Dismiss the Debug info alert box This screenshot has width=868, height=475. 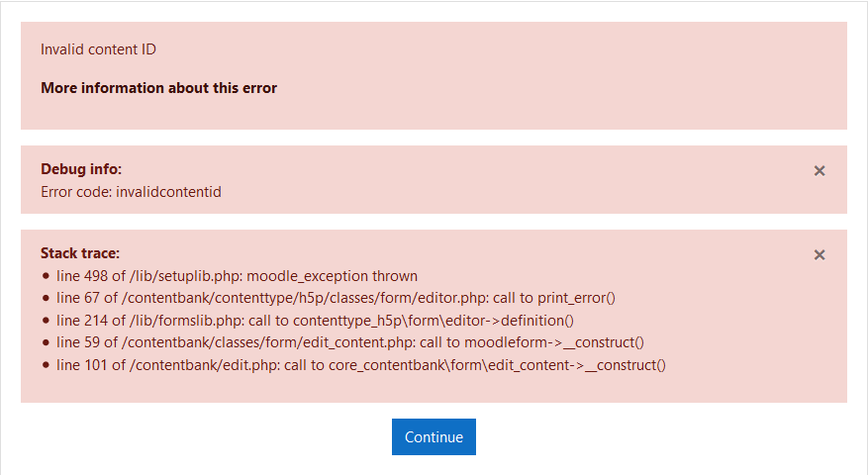pyautogui.click(x=820, y=171)
